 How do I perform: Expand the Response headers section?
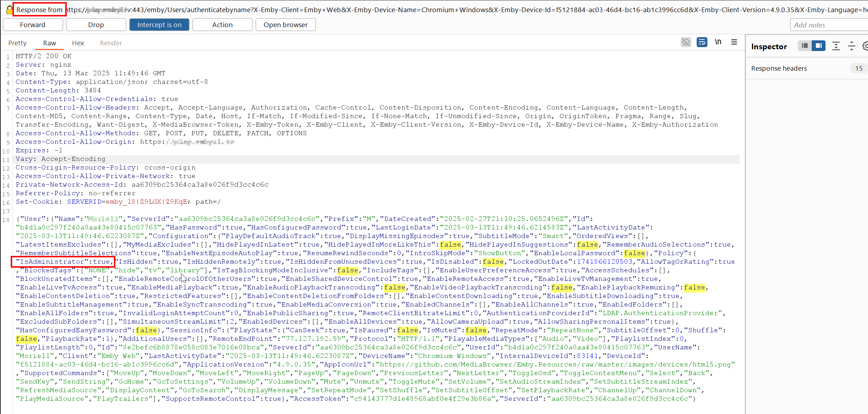[x=779, y=68]
